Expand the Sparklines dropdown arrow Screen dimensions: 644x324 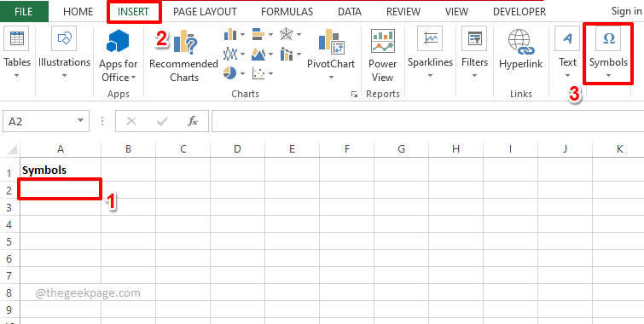click(x=430, y=76)
